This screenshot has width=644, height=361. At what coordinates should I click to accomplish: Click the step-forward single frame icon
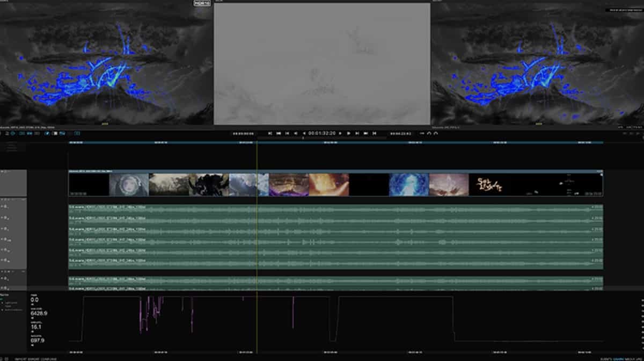point(340,133)
